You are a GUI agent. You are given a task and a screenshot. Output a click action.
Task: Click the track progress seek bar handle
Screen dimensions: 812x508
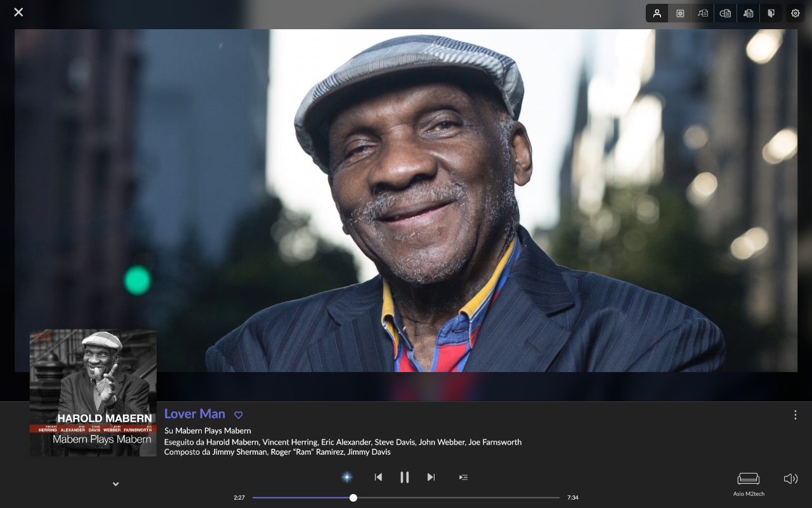353,498
